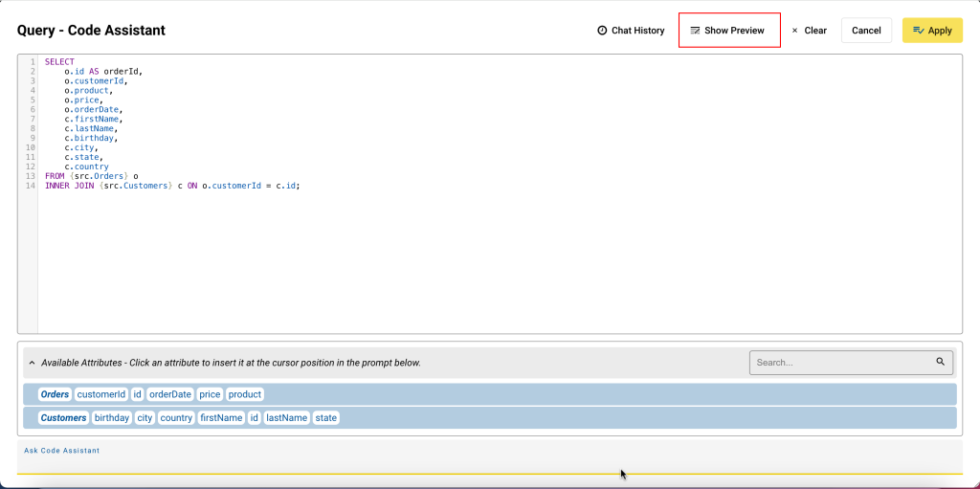Insert the firstName attribute
Viewport: 980px width, 489px height.
point(221,418)
